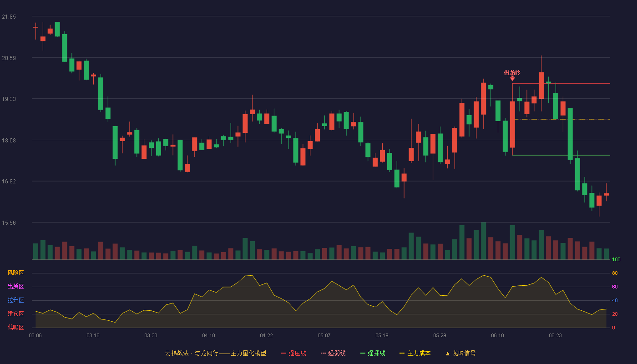Toggle the 强压线 legend series
The width and height of the screenshot is (637, 364).
(x=293, y=353)
